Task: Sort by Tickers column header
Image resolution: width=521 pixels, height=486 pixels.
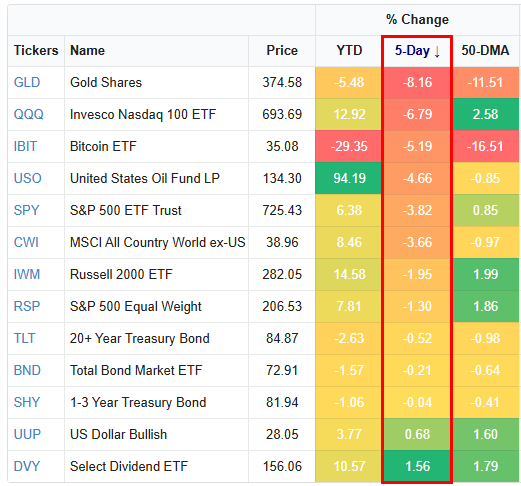Action: pyautogui.click(x=36, y=51)
